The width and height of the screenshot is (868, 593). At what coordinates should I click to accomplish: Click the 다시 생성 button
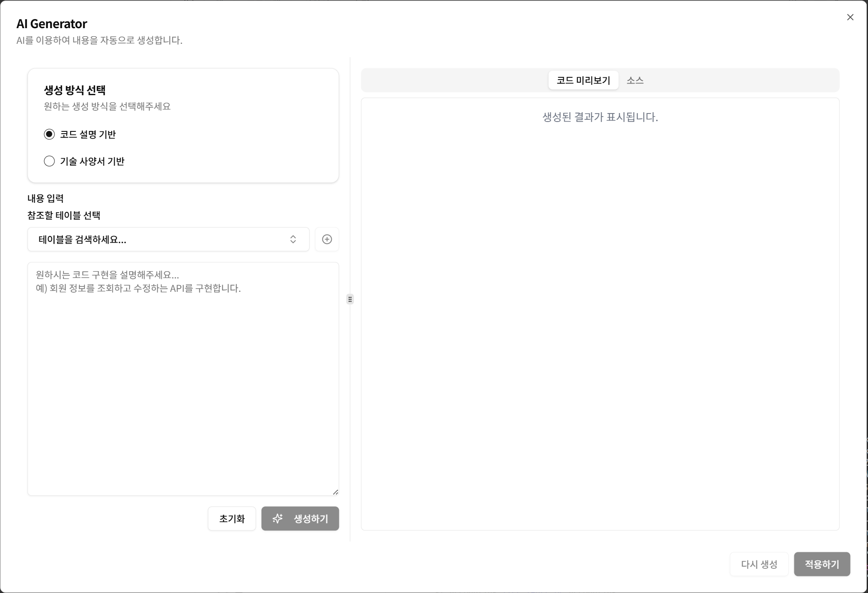tap(759, 564)
